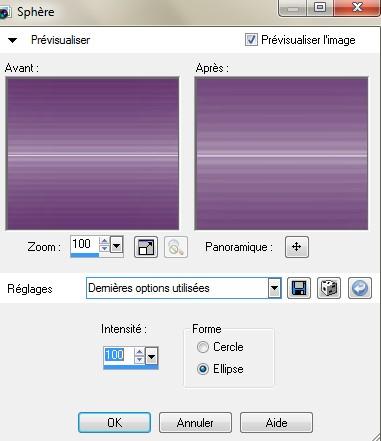381x441 pixels.
Task: Click the reset to default arrow icon
Action: tap(360, 288)
